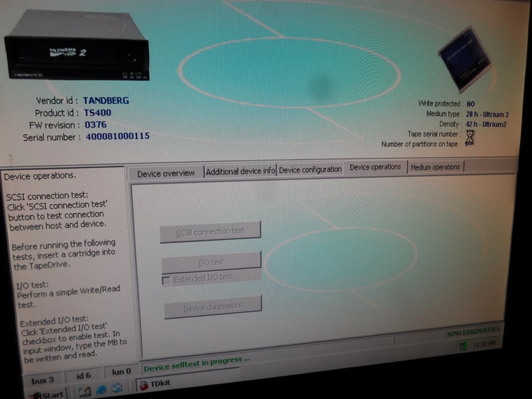Click the network icon in the system tray

[462, 345]
